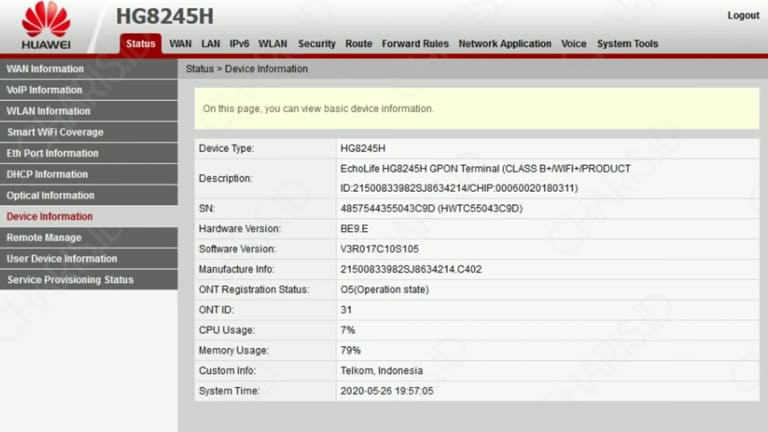Select Device Information sidebar item
This screenshot has height=432, width=768.
point(89,216)
